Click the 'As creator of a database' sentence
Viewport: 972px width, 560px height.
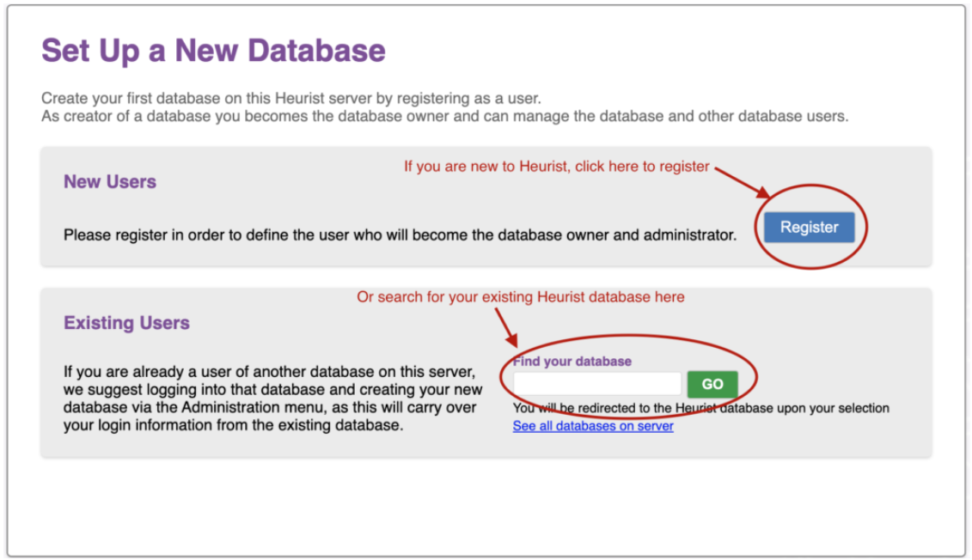pyautogui.click(x=444, y=117)
